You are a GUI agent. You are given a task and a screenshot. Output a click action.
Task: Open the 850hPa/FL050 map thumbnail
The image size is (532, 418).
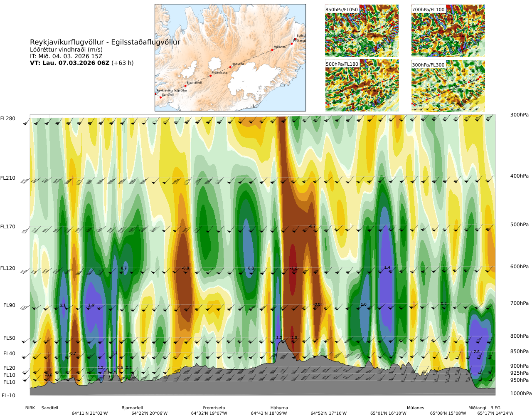[x=362, y=30]
